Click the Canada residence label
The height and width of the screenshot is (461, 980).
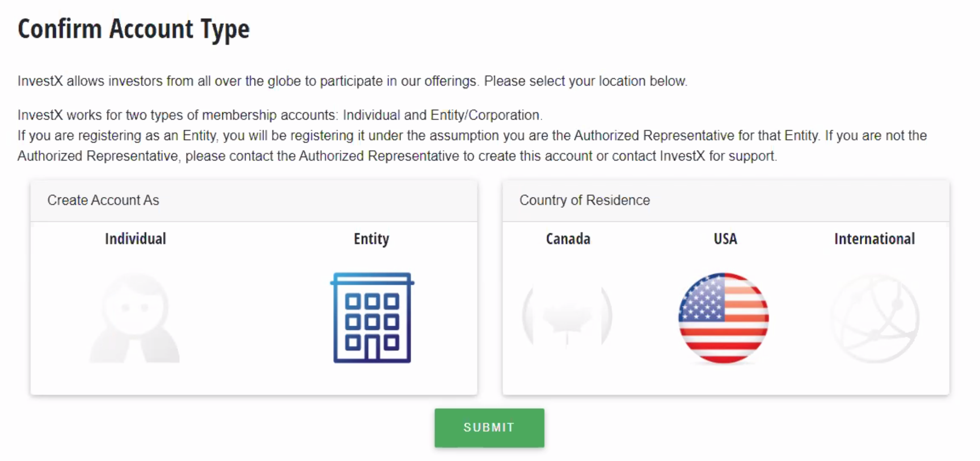point(568,239)
